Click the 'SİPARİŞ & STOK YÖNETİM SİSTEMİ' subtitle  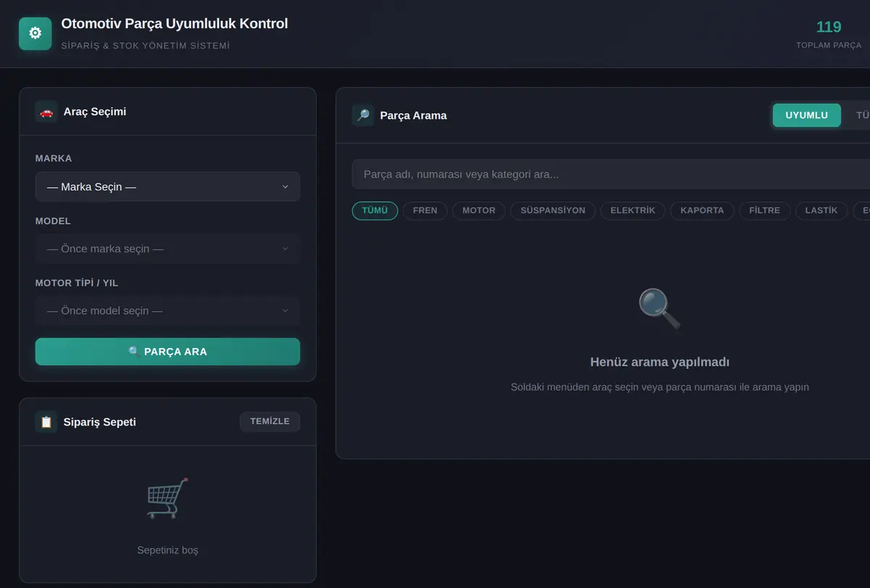(146, 46)
